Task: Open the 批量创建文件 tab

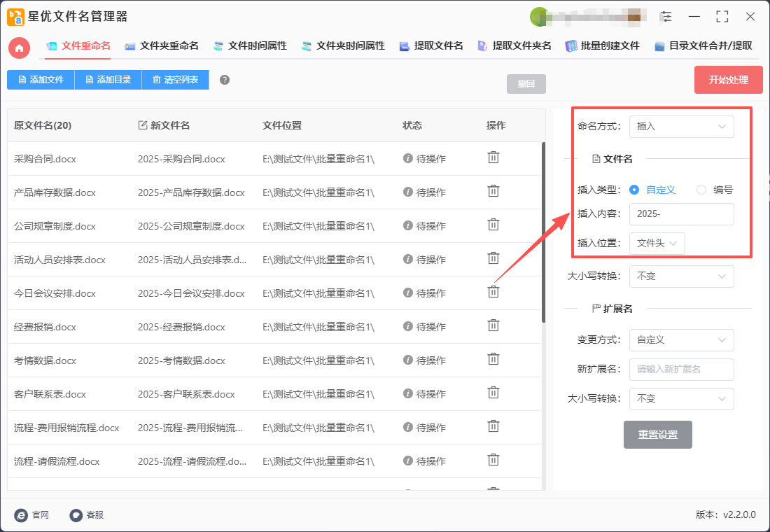Action: [603, 46]
